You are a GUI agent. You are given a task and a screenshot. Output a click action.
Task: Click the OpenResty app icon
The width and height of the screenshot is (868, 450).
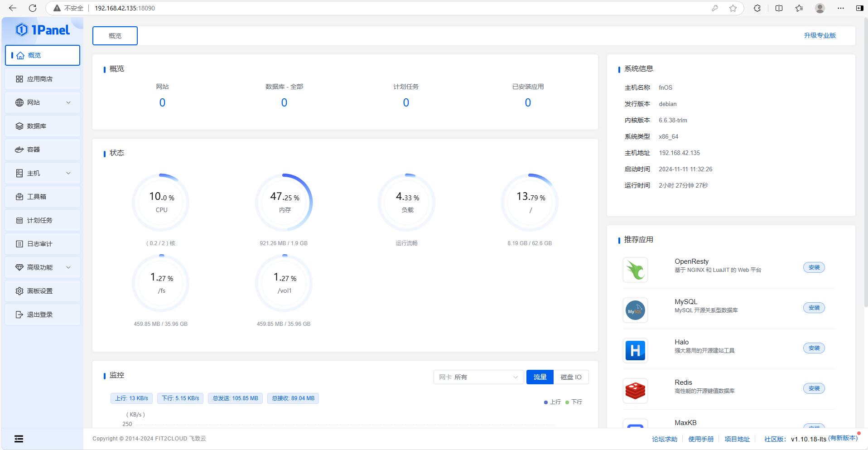click(635, 270)
